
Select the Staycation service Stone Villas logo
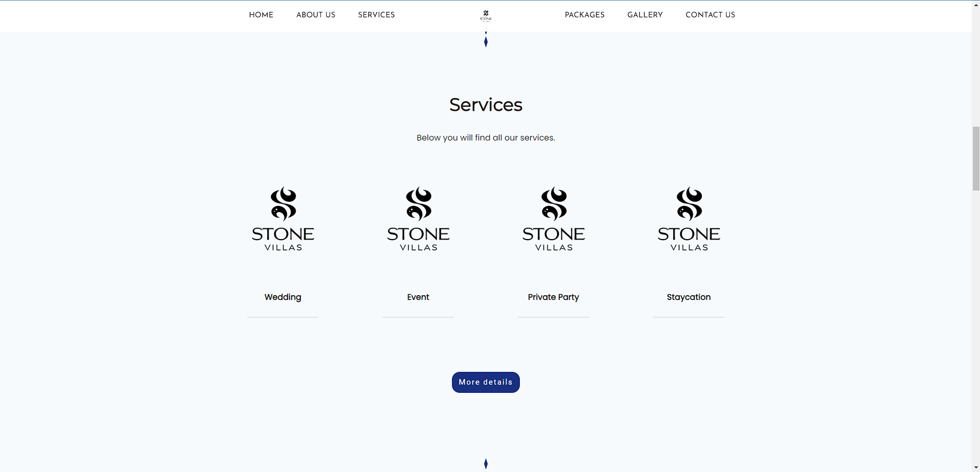(x=689, y=219)
